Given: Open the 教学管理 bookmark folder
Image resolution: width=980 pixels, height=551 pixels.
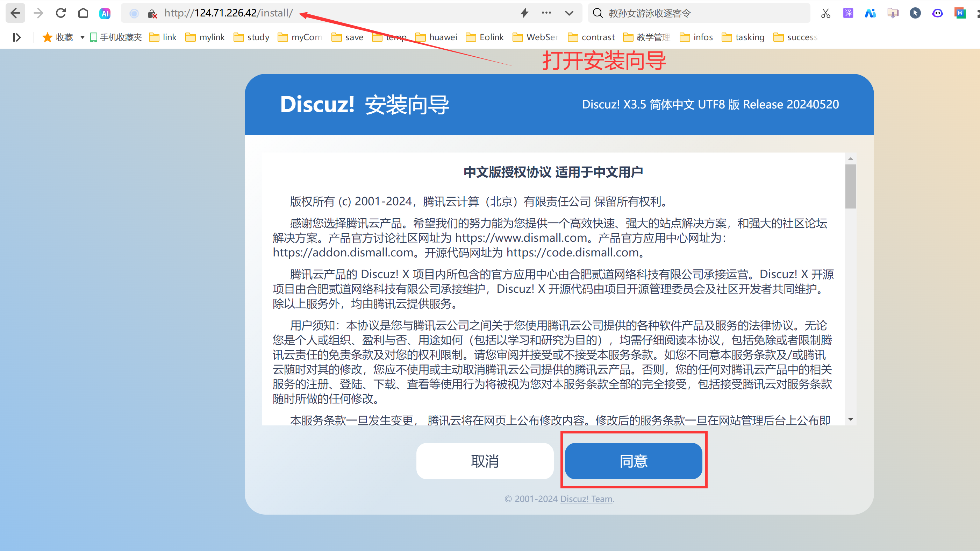Looking at the screenshot, I should (x=646, y=37).
